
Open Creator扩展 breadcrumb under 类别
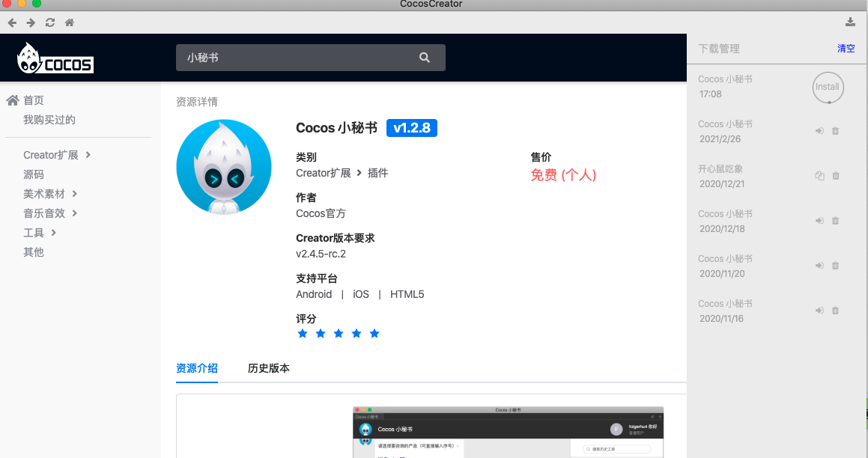324,173
